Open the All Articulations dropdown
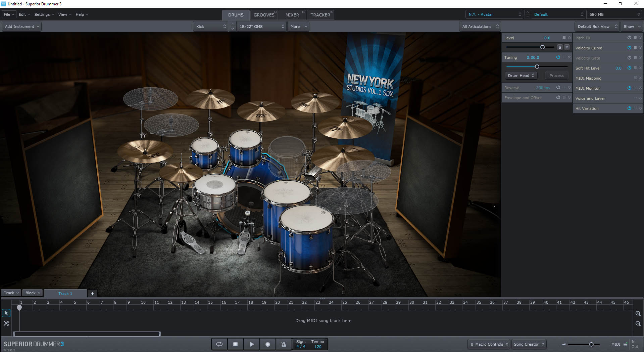The width and height of the screenshot is (644, 352). pyautogui.click(x=480, y=27)
